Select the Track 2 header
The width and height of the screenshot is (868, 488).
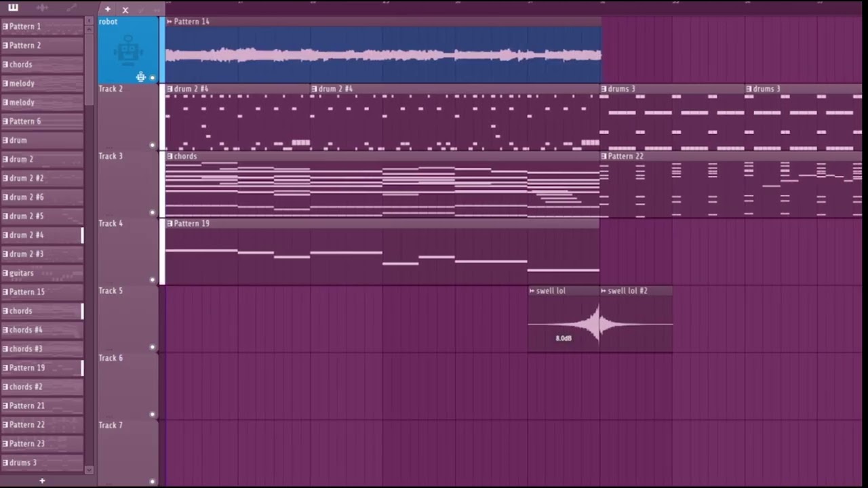pyautogui.click(x=127, y=117)
